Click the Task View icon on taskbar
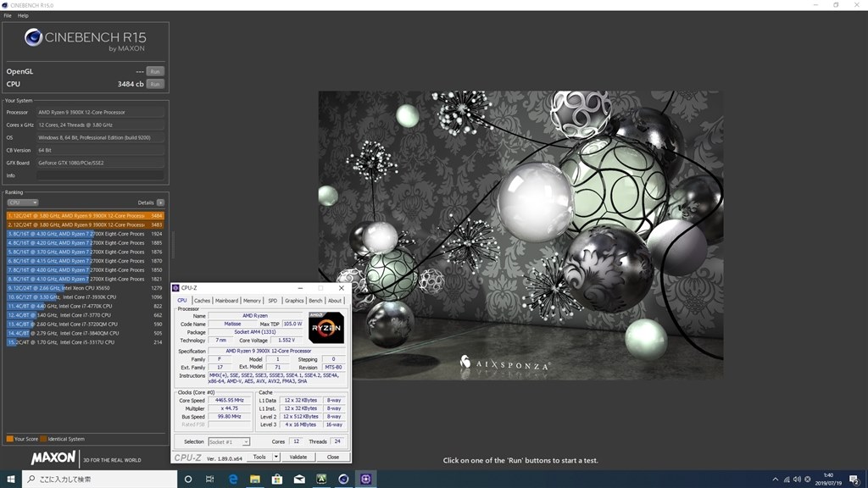Viewport: 868px width, 488px height. click(209, 479)
